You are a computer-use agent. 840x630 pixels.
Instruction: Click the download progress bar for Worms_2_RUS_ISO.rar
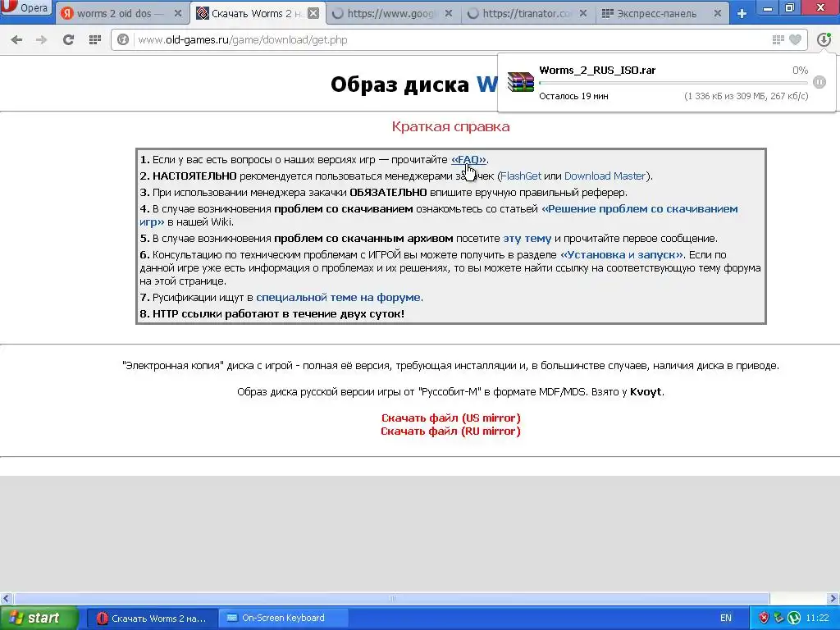point(673,83)
